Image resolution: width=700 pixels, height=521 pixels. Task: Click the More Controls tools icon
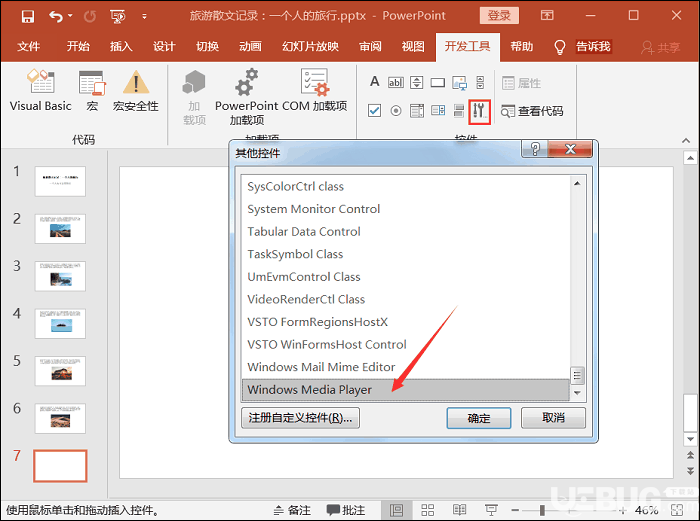tap(480, 111)
